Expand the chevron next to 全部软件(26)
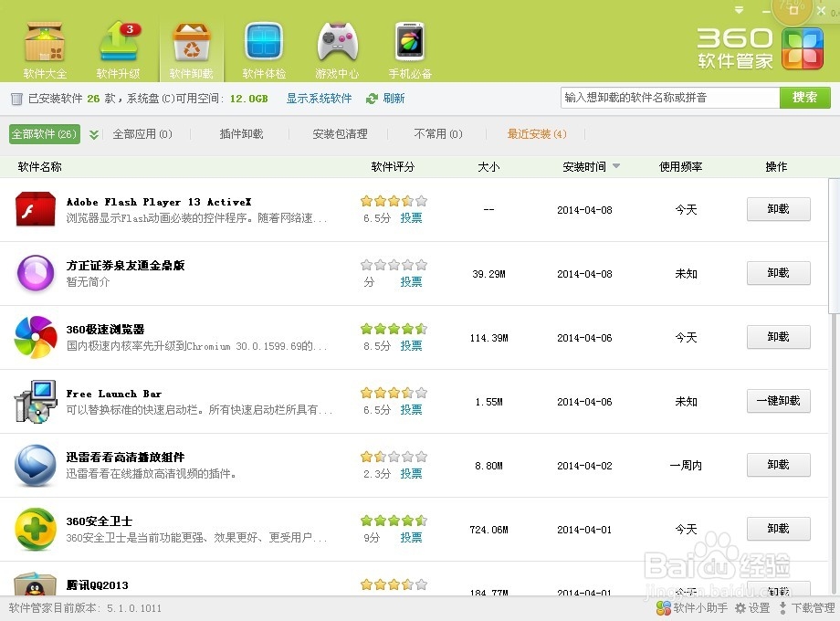 pyautogui.click(x=91, y=133)
